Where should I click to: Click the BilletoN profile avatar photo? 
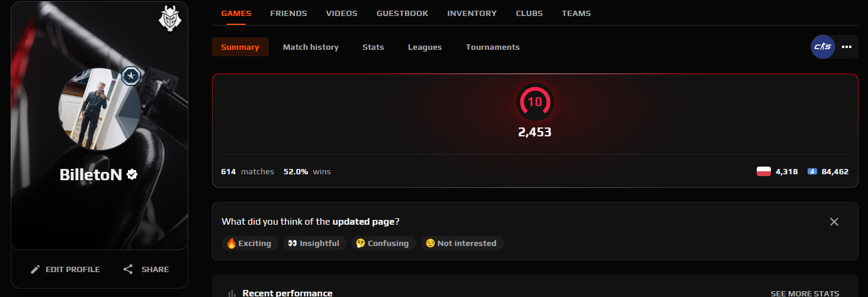point(99,110)
